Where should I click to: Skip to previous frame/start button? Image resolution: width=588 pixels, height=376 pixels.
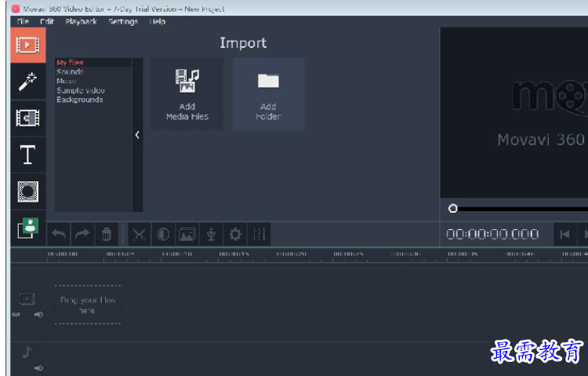pyautogui.click(x=564, y=235)
